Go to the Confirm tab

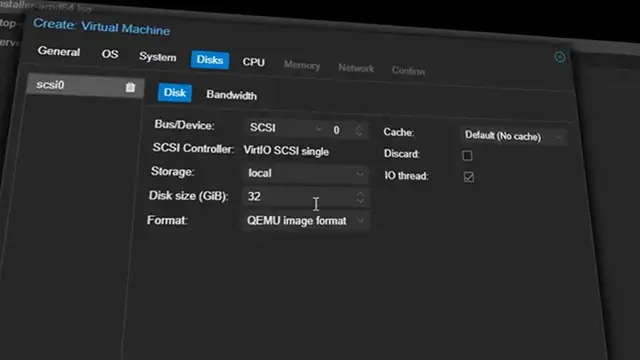pyautogui.click(x=408, y=71)
